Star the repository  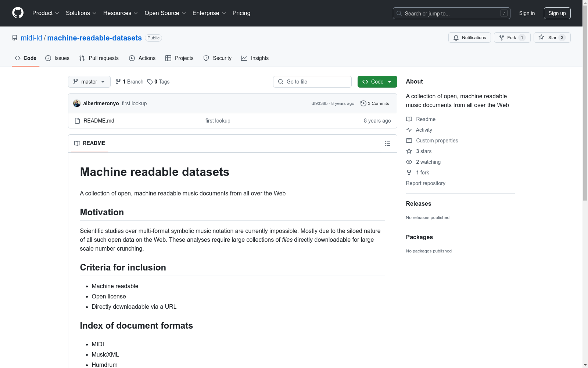click(552, 38)
